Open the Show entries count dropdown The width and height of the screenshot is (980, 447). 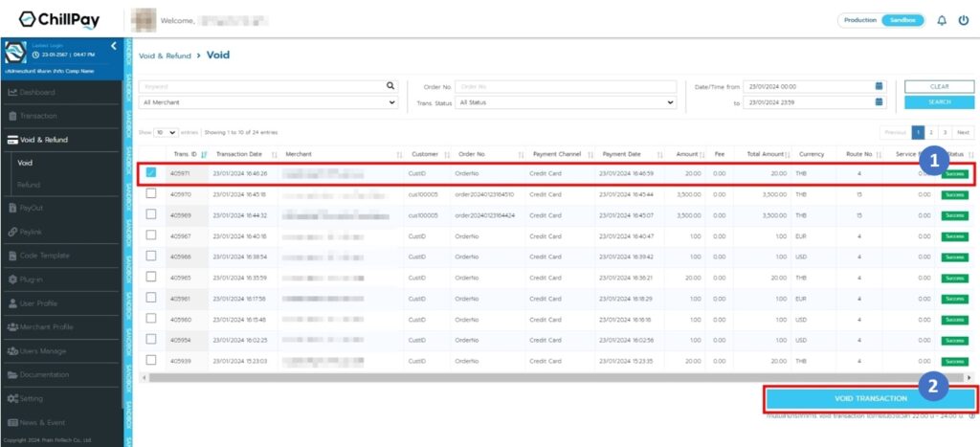point(167,132)
